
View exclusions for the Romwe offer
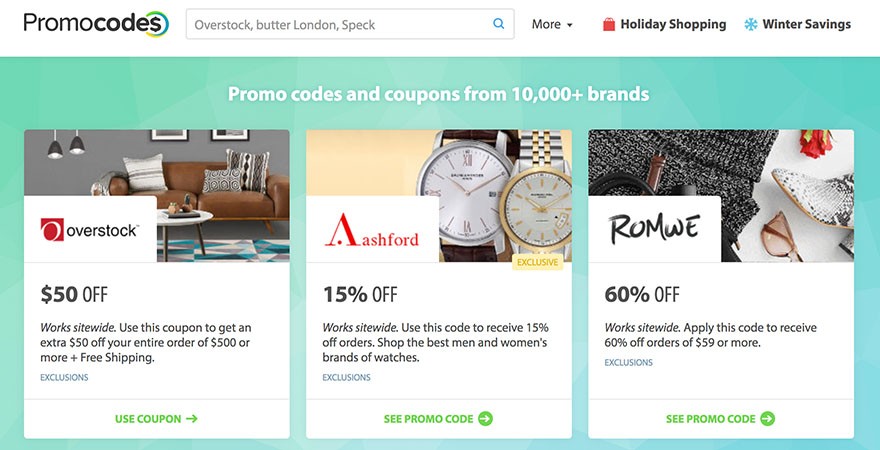click(x=628, y=362)
